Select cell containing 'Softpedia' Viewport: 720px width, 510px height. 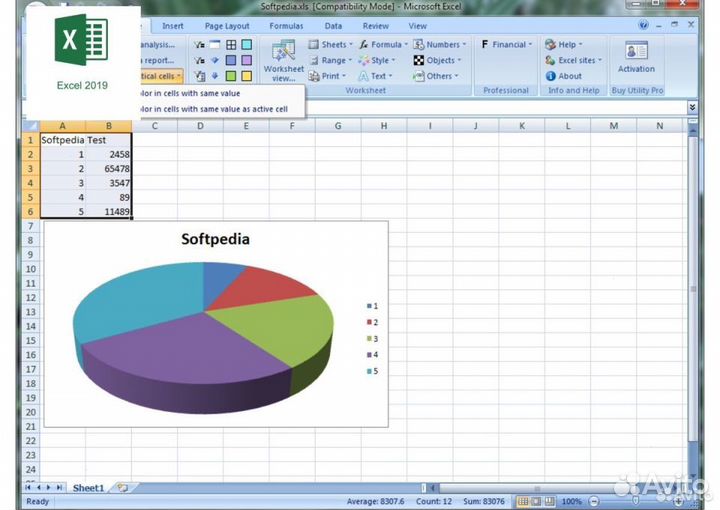[x=63, y=140]
